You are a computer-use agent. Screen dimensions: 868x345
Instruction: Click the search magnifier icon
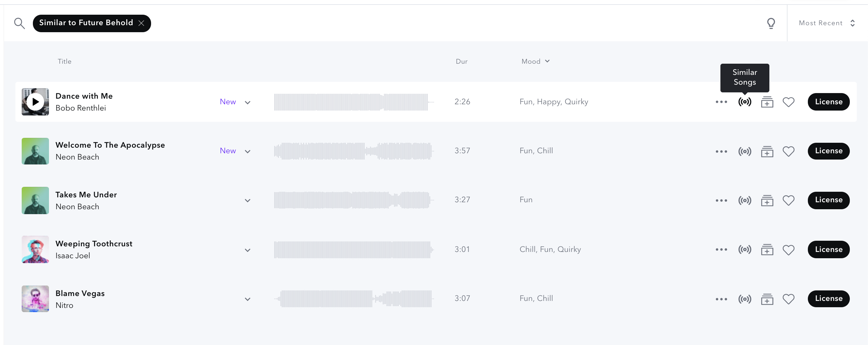coord(19,23)
